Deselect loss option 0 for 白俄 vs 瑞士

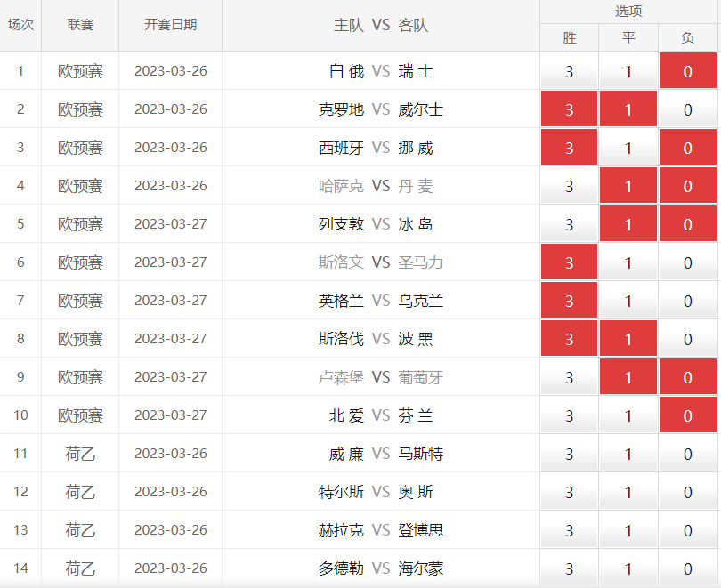(687, 71)
